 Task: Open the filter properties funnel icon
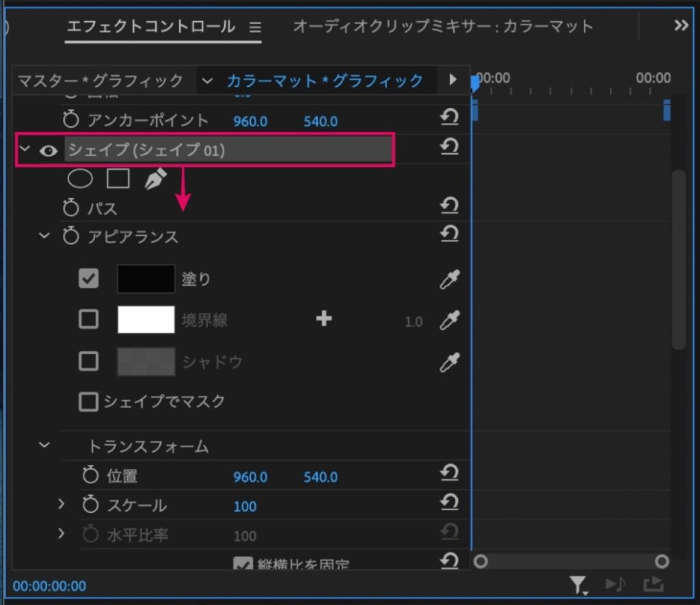click(578, 585)
